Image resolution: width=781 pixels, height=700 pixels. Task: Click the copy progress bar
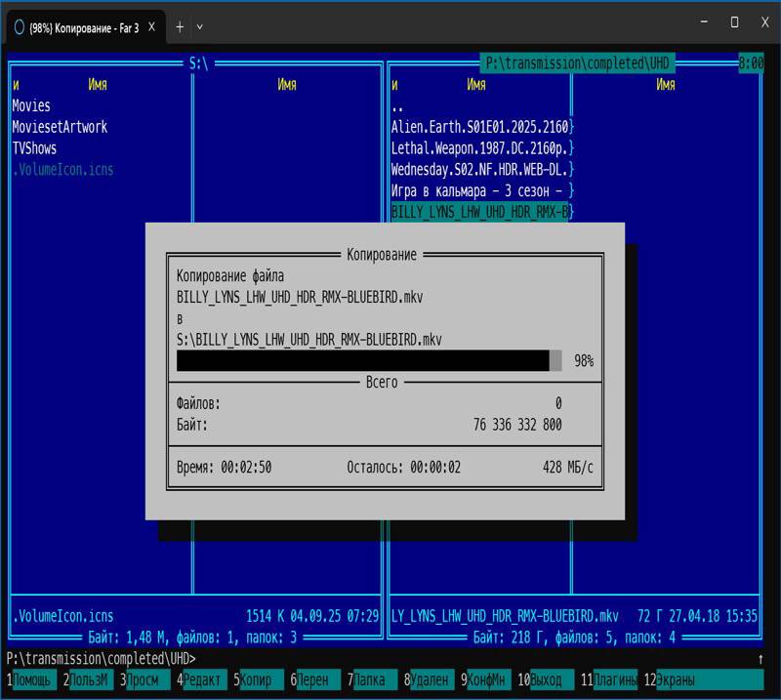368,361
